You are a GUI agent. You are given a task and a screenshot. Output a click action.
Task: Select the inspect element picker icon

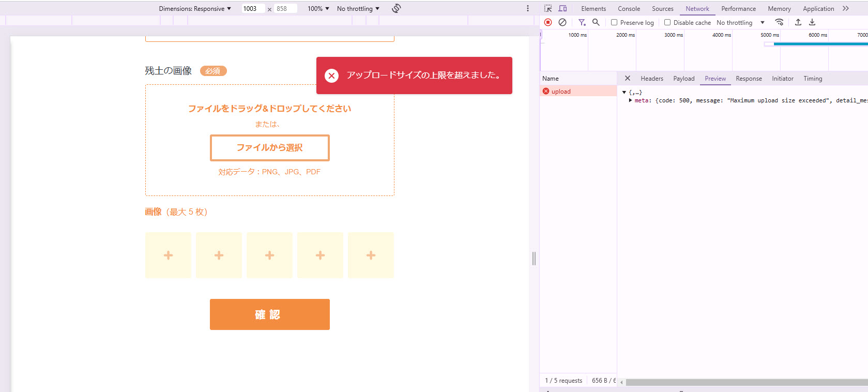pyautogui.click(x=548, y=8)
